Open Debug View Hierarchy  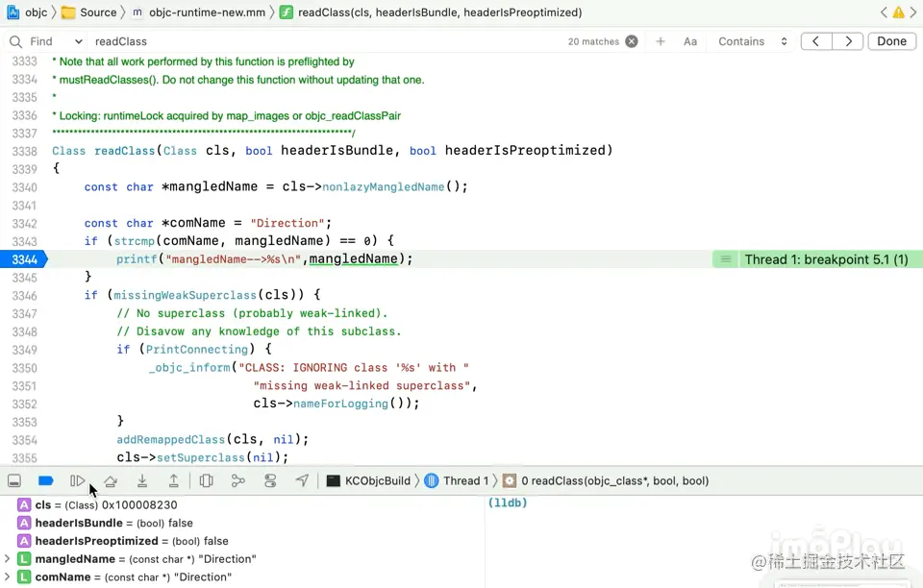206,481
